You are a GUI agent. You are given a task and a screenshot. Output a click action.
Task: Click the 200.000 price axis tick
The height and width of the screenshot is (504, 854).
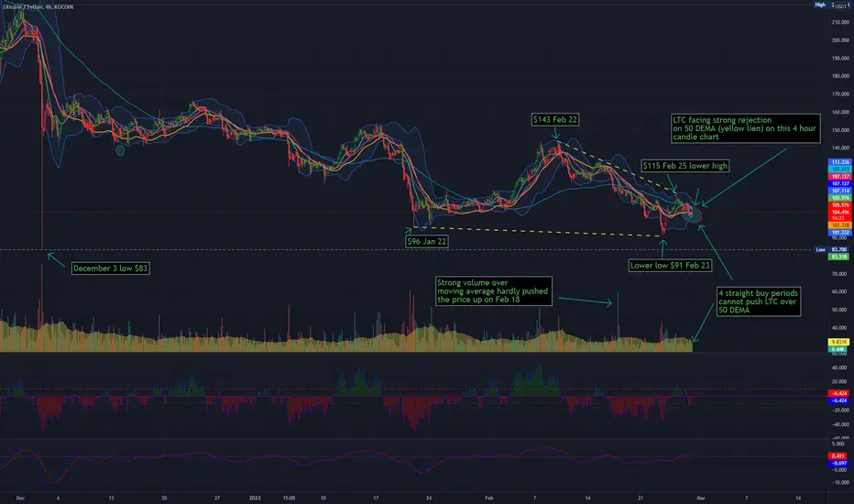click(840, 40)
